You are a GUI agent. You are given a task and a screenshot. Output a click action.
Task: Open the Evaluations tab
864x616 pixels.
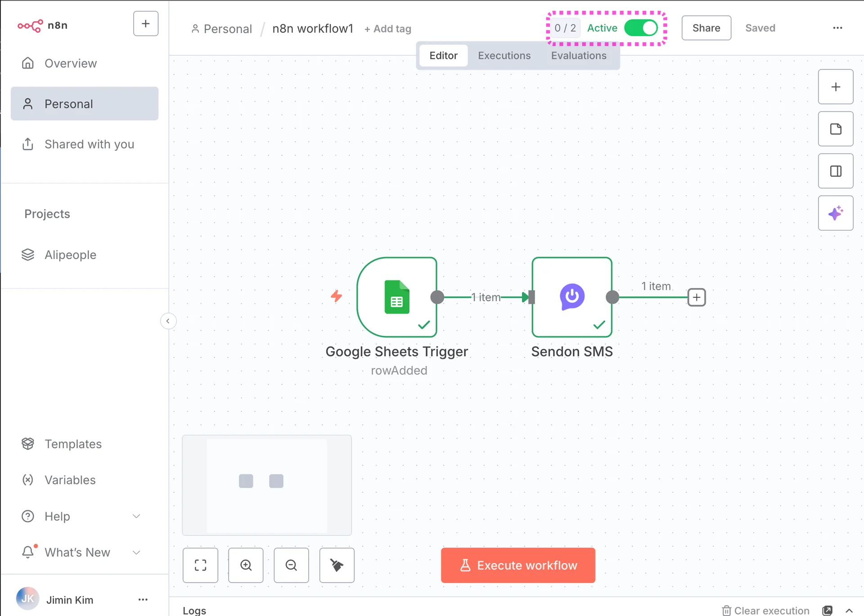578,55
